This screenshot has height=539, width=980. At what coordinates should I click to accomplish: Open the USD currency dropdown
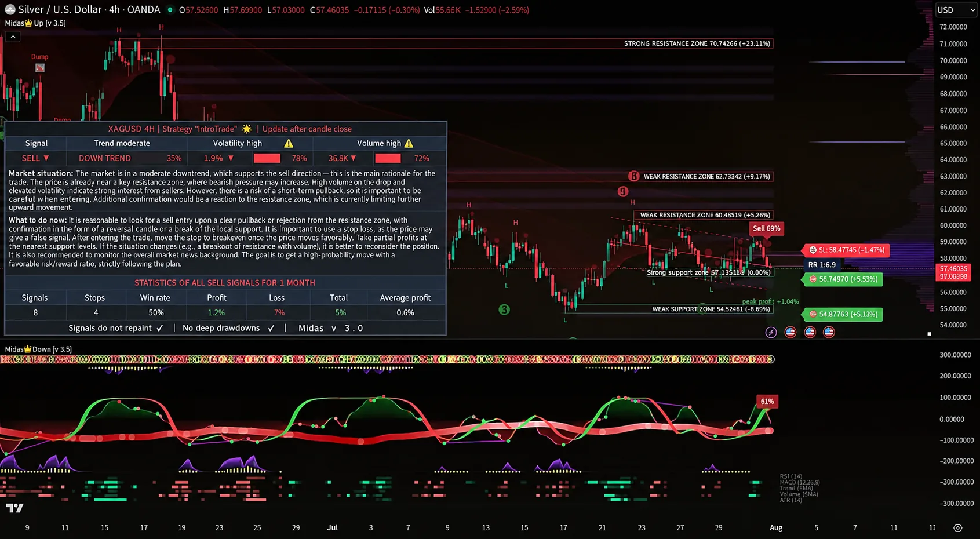click(x=956, y=10)
